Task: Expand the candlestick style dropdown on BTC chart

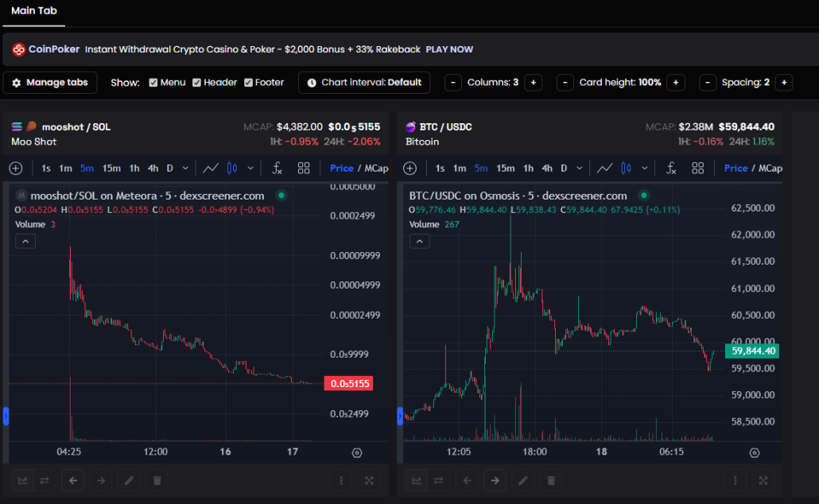Action: [x=644, y=168]
